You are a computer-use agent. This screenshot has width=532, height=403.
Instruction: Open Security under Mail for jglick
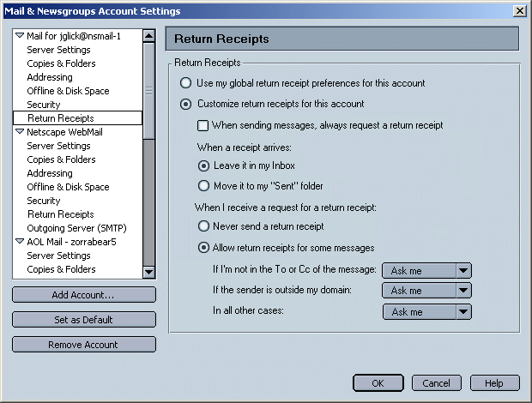(x=44, y=105)
